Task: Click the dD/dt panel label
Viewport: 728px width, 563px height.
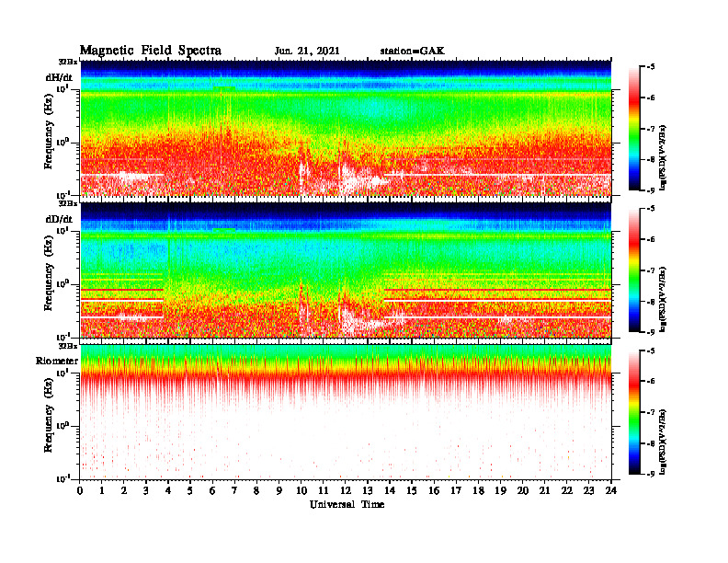Action: (59, 219)
